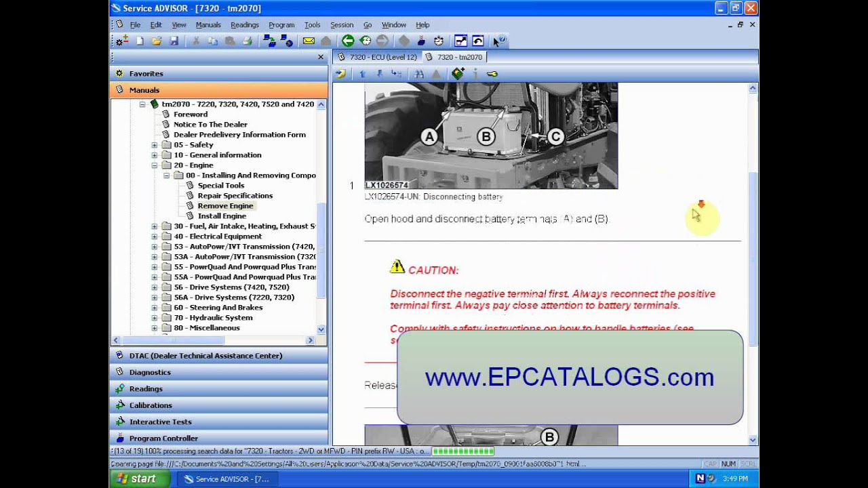Viewport: 868px width, 488px height.
Task: Collapse the 20 - Engine folder
Action: coord(155,165)
